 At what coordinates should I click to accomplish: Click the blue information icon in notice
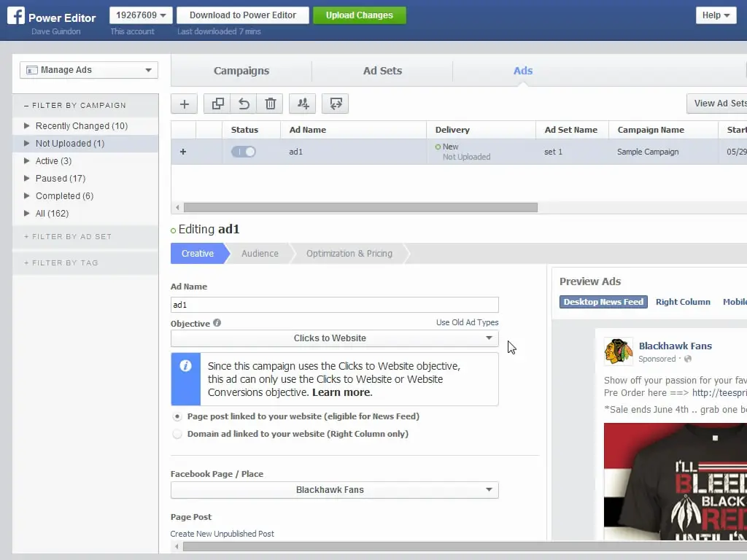click(x=186, y=366)
